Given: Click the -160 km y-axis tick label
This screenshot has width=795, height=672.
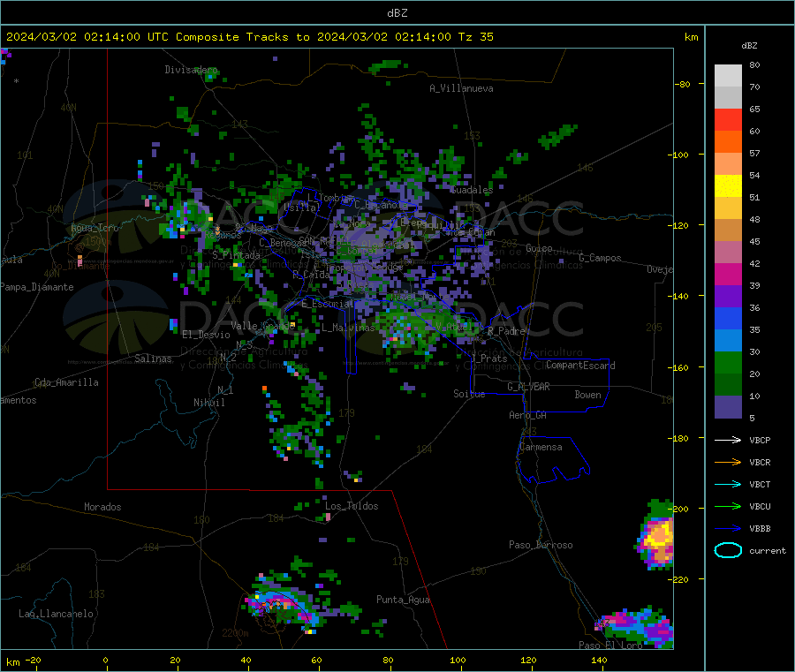Looking at the screenshot, I should (x=680, y=367).
